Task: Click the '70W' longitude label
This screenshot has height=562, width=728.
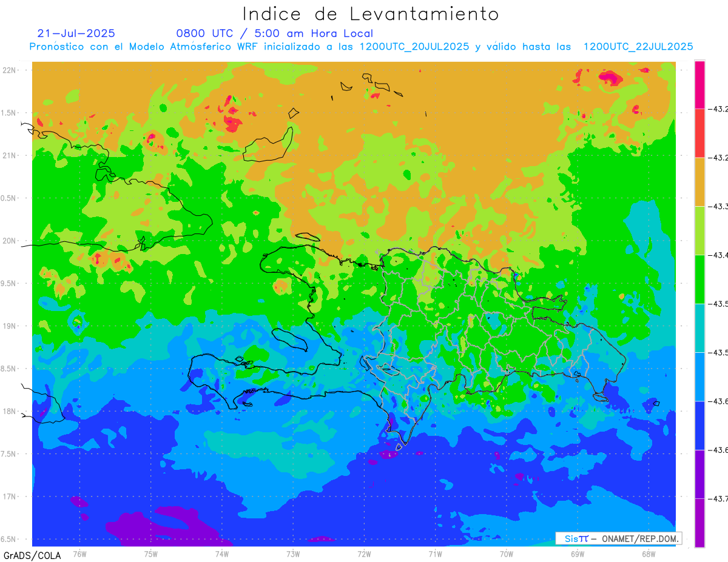Action: pyautogui.click(x=507, y=554)
